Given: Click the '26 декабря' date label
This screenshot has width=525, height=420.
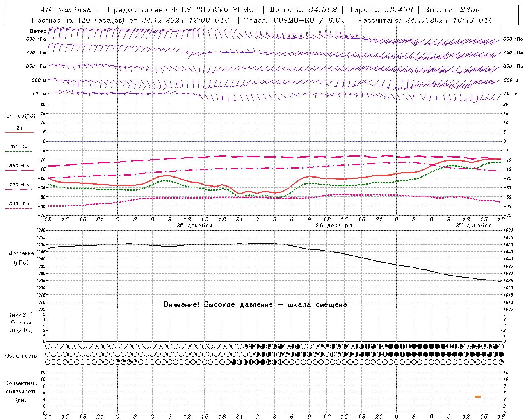Looking at the screenshot, I should click(x=334, y=226).
